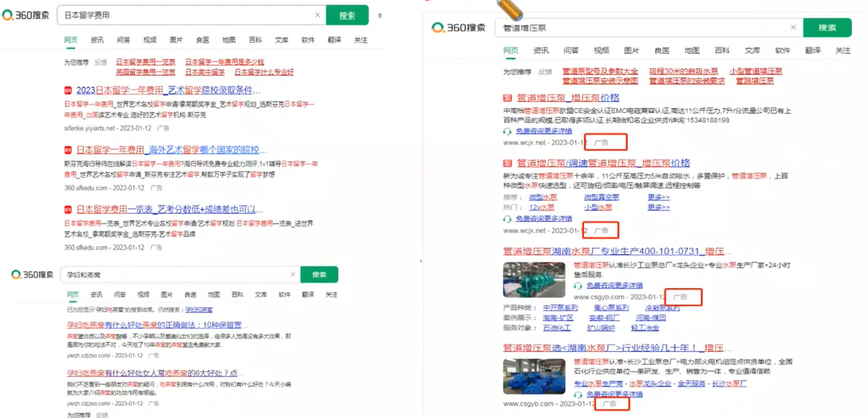
Task: Open suggested search 管道泵型号及参数大全
Action: click(x=600, y=71)
